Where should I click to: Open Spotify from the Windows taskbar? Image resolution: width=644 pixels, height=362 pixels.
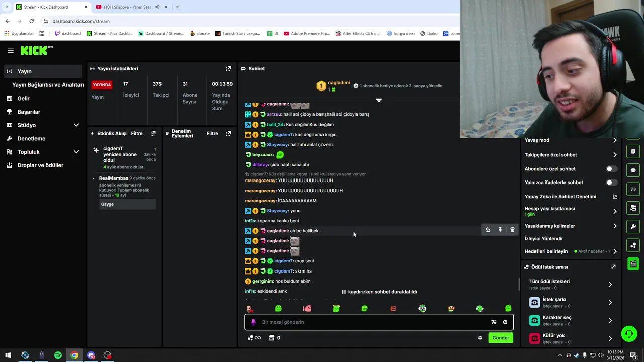coord(58,355)
